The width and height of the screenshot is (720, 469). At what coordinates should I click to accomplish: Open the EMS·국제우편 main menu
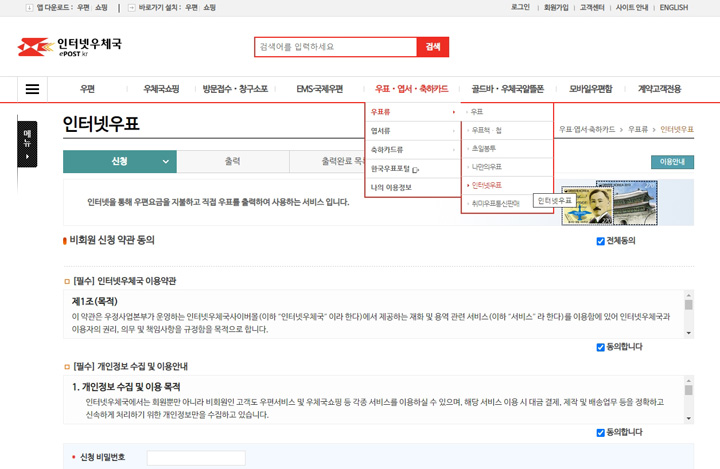(x=320, y=89)
